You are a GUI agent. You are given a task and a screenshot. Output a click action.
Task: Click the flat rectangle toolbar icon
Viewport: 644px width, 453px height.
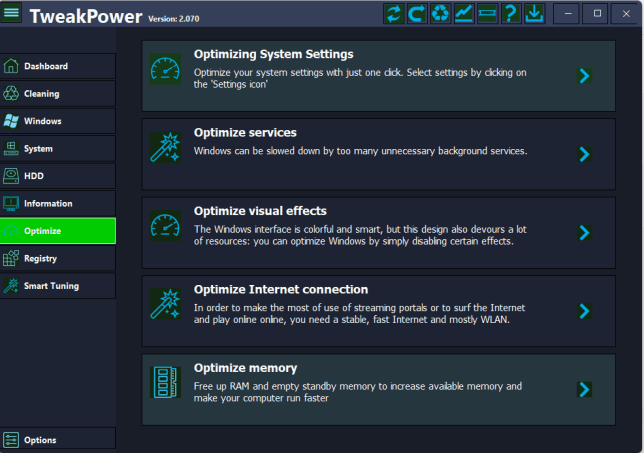487,14
